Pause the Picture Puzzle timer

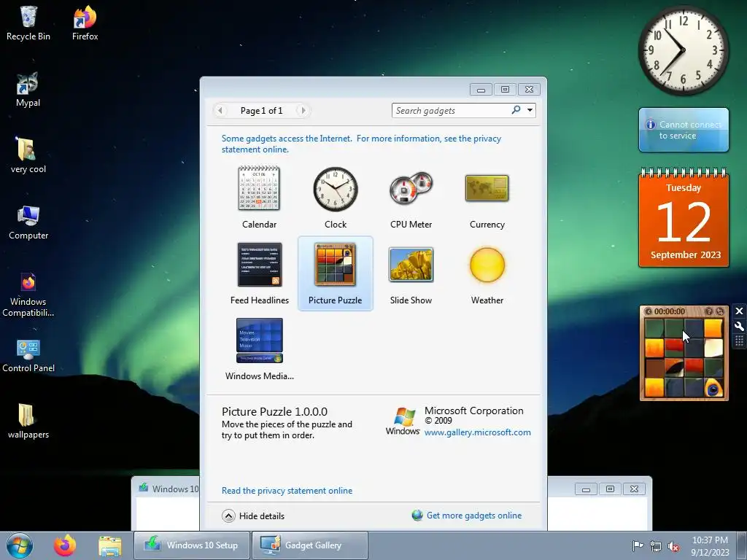coord(649,311)
